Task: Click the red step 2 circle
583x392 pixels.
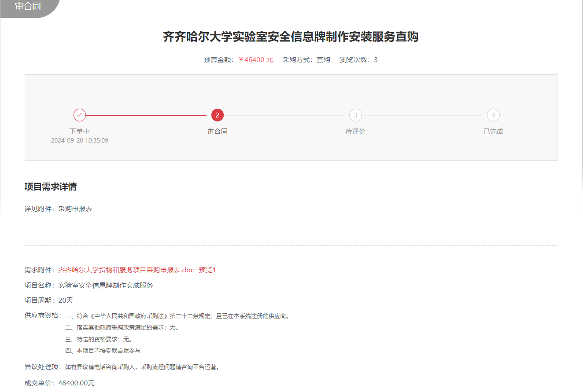Action: [218, 115]
